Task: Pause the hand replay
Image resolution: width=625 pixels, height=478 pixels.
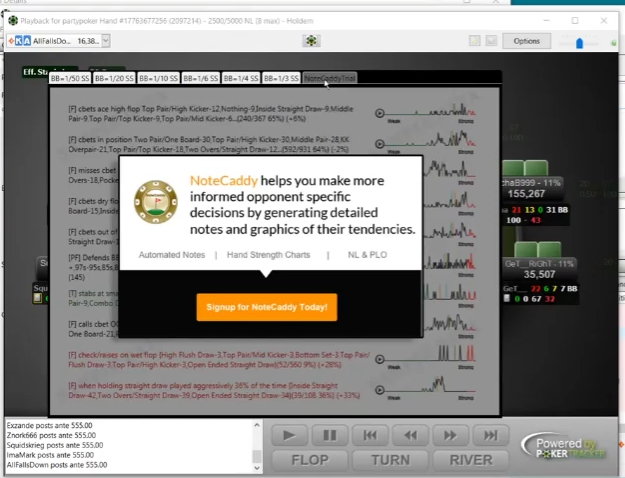Action: pyautogui.click(x=330, y=435)
